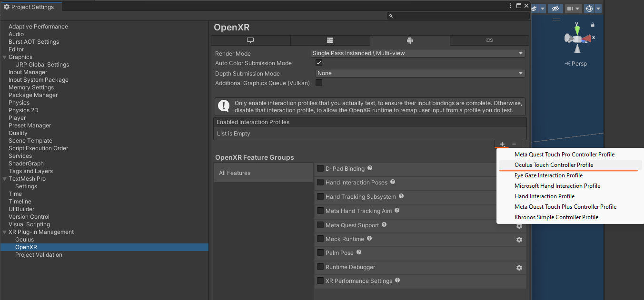Enable Meta Hand Tracking Aim checkbox

point(320,211)
